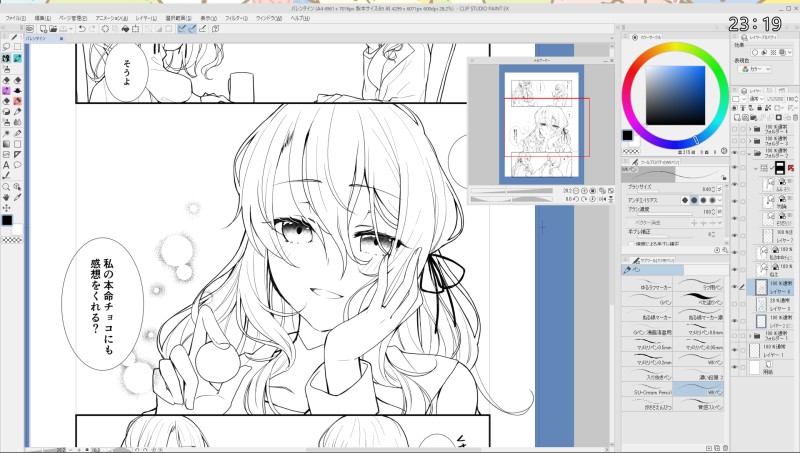Screen dimensions: 800x453
Task: Open the 表現色 カラー dropdown
Action: (754, 69)
